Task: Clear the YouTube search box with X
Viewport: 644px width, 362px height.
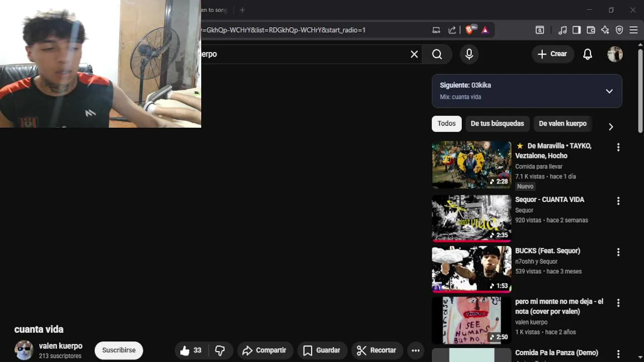Action: 414,54
